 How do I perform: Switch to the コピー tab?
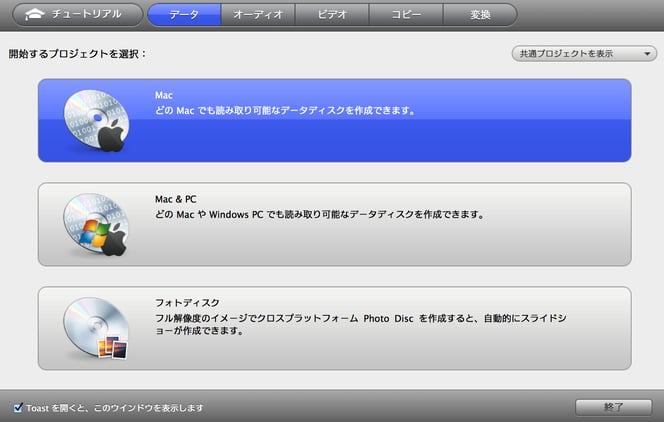pos(406,15)
